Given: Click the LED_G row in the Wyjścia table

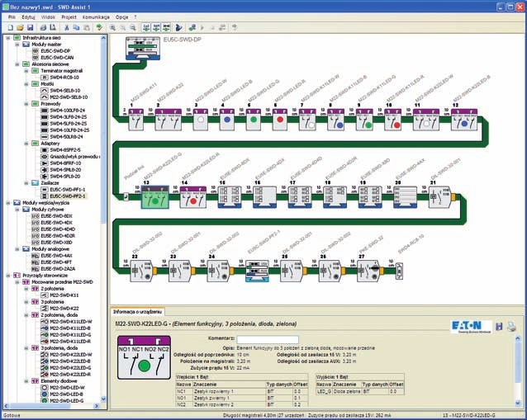Looking at the screenshot, I should tap(359, 391).
